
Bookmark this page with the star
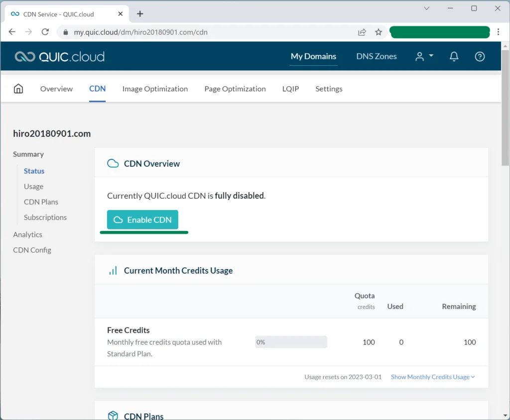click(379, 32)
